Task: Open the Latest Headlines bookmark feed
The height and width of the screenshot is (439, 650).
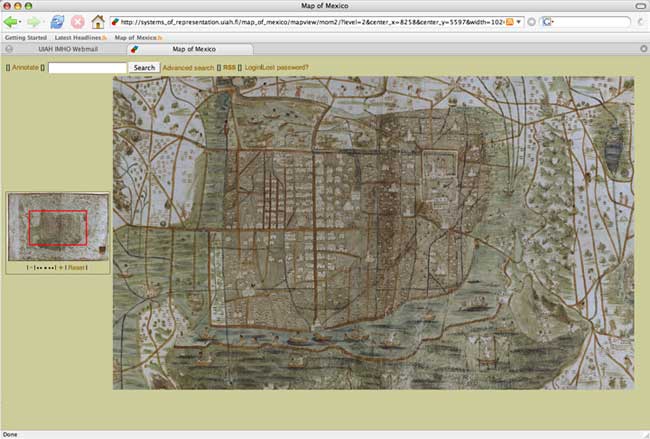Action: pos(80,38)
